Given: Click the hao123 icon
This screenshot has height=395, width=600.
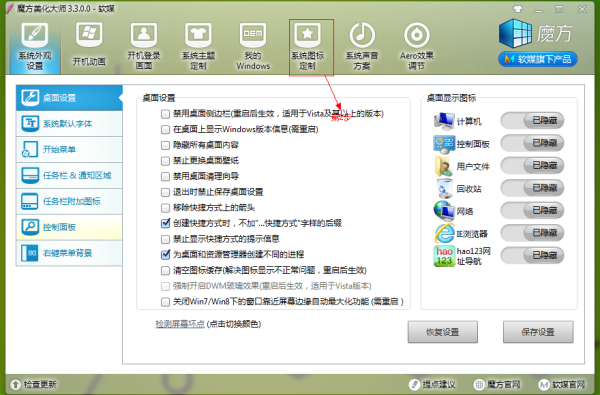Looking at the screenshot, I should click(444, 256).
